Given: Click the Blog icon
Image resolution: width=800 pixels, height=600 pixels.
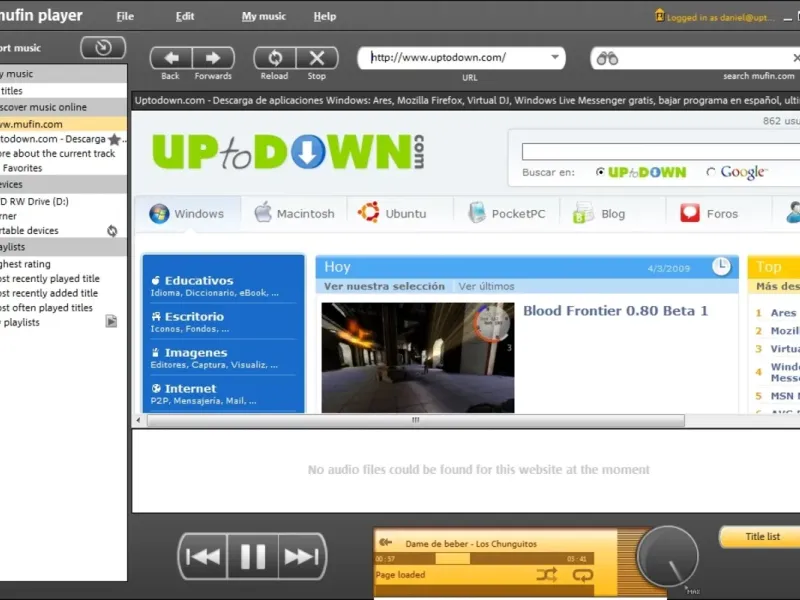Looking at the screenshot, I should click(583, 213).
